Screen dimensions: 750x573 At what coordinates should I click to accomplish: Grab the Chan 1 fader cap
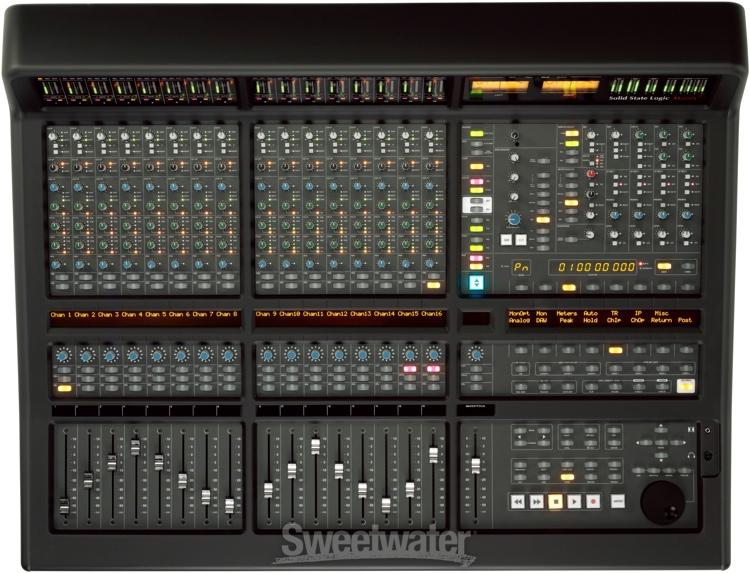[x=64, y=506]
